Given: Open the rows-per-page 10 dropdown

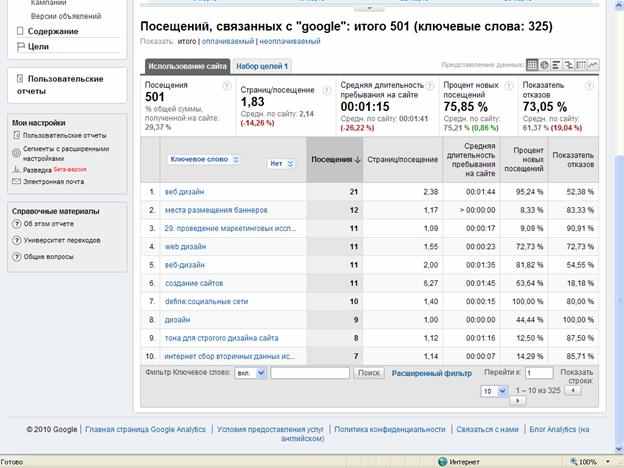Looking at the screenshot, I should (494, 391).
